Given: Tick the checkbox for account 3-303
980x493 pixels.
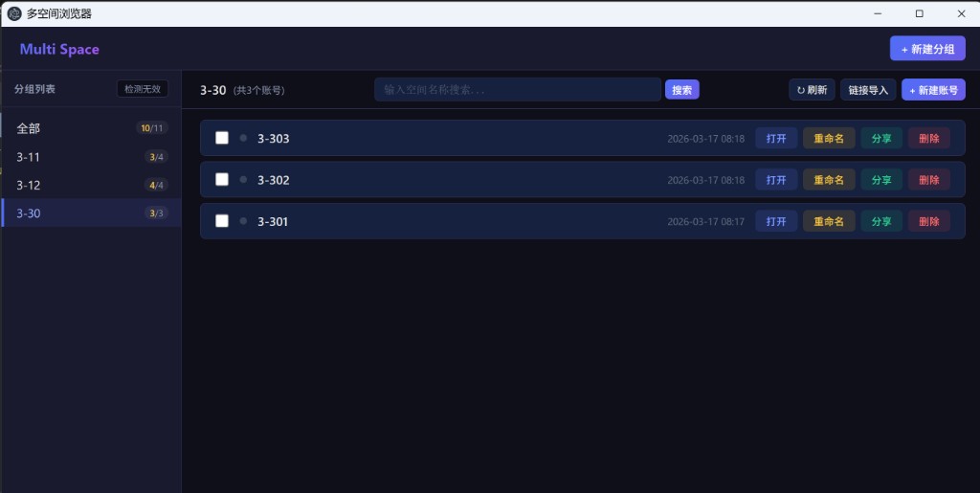Looking at the screenshot, I should [x=222, y=138].
